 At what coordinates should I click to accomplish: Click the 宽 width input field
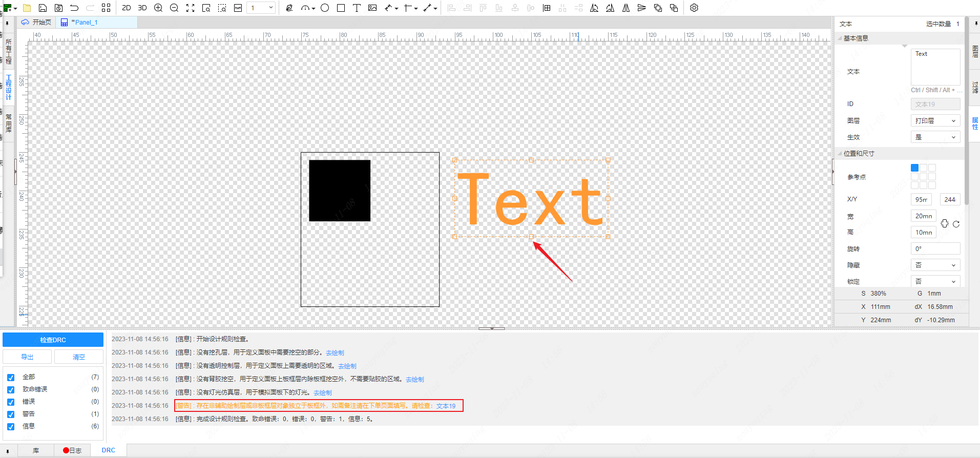(x=924, y=216)
